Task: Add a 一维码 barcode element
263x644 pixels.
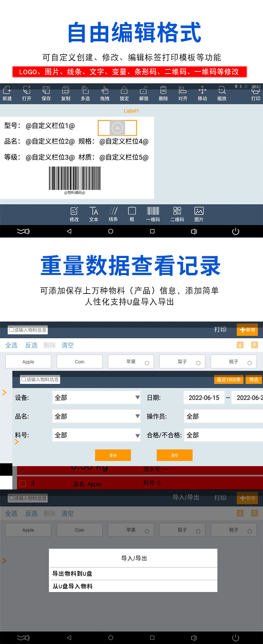Action: click(153, 214)
